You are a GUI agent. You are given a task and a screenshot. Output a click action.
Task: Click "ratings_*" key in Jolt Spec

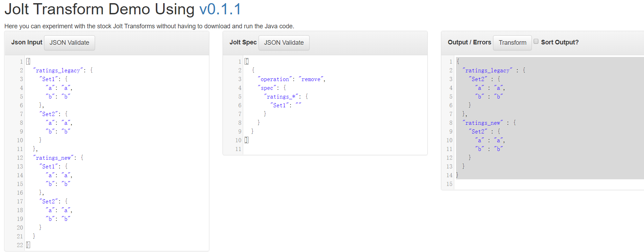[x=281, y=96]
